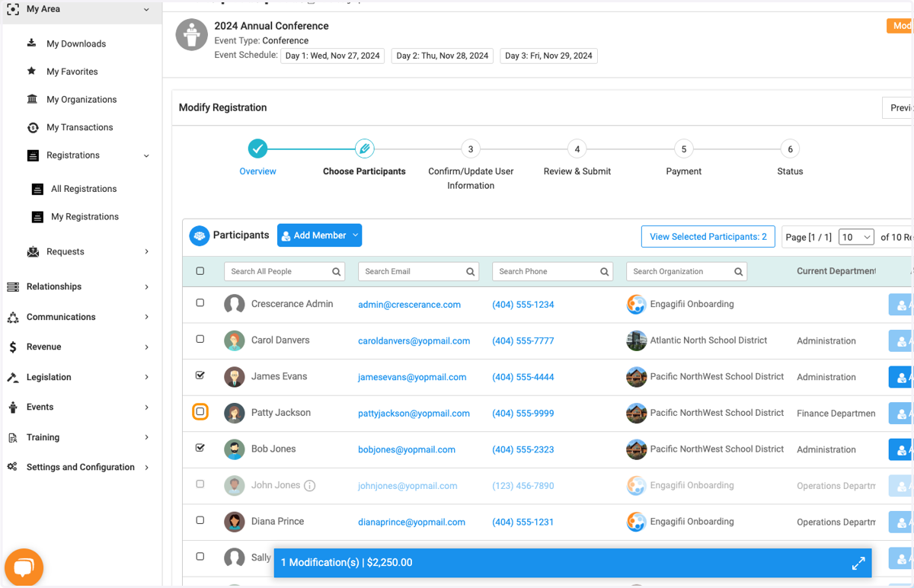Screen dimensions: 914x588
Task: Expand the Communications menu
Action: [146, 317]
